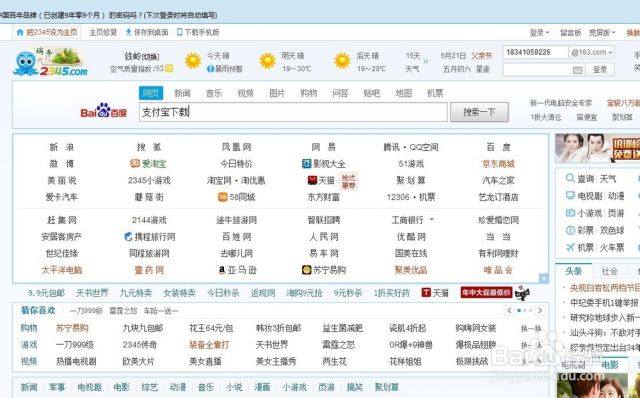Click the lottery icon next to 彩票
The image size is (640, 398).
[570, 230]
